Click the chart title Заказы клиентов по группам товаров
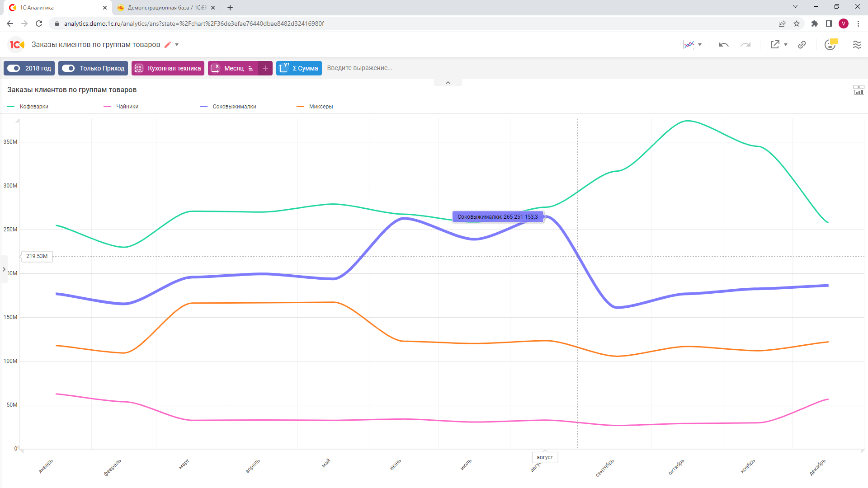 coord(72,90)
